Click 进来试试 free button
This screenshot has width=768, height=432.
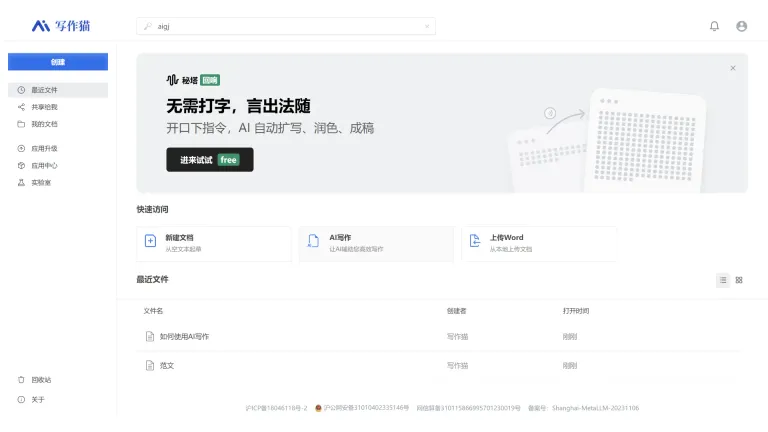(x=210, y=160)
